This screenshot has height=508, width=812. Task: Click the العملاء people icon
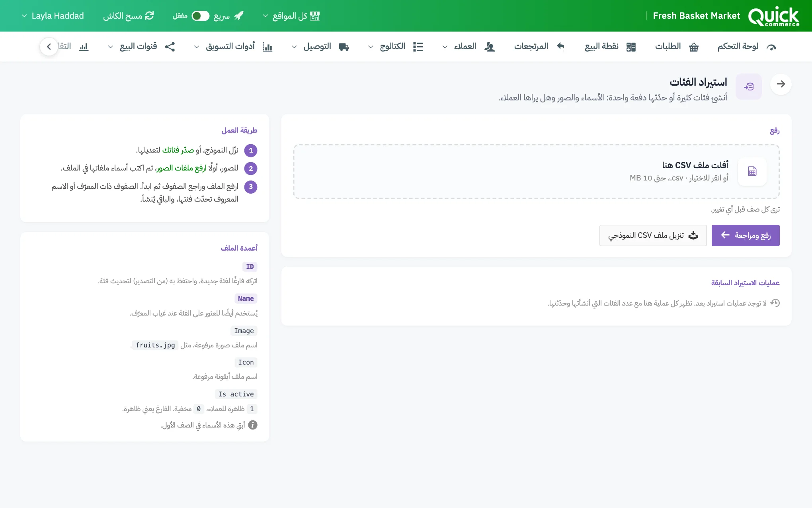(x=490, y=47)
